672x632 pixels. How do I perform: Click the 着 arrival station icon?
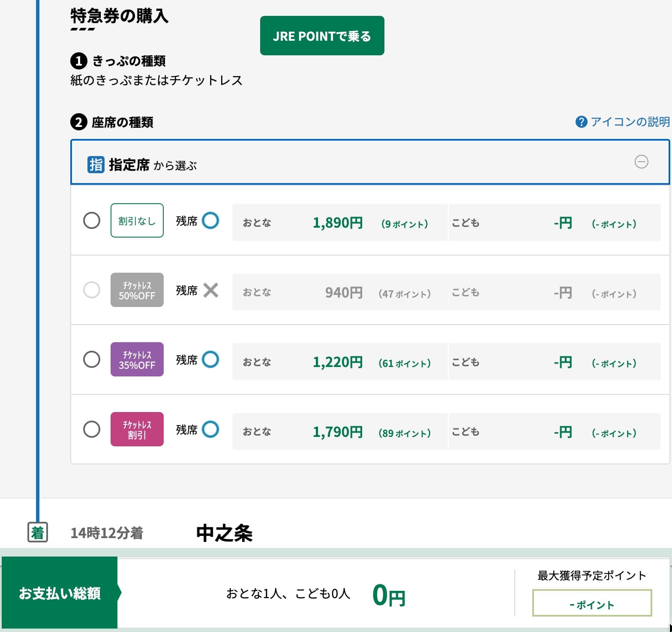pyautogui.click(x=38, y=533)
